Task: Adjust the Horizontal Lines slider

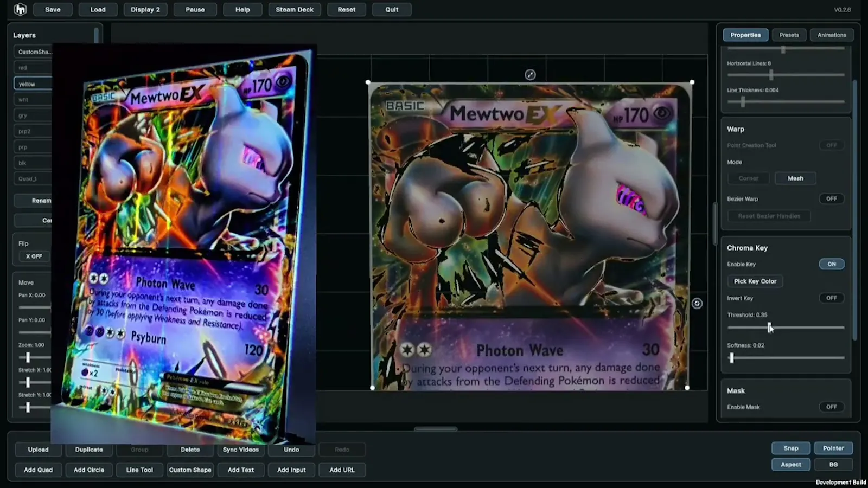Action: click(x=786, y=75)
